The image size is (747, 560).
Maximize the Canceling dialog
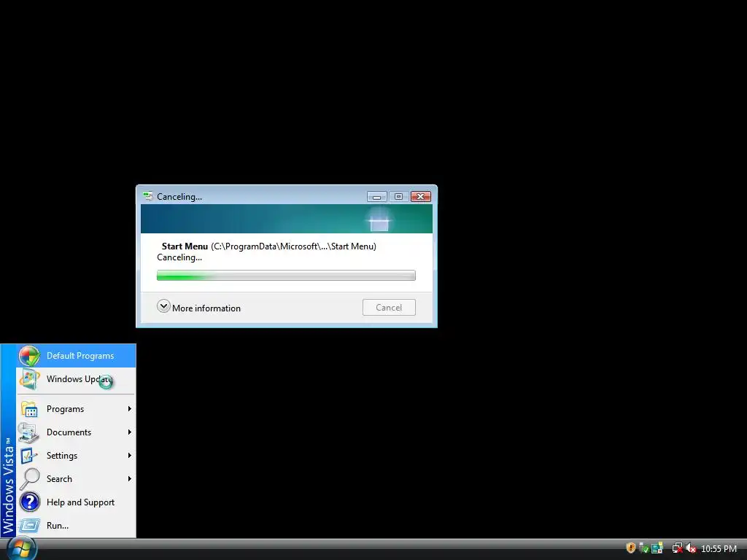point(399,197)
